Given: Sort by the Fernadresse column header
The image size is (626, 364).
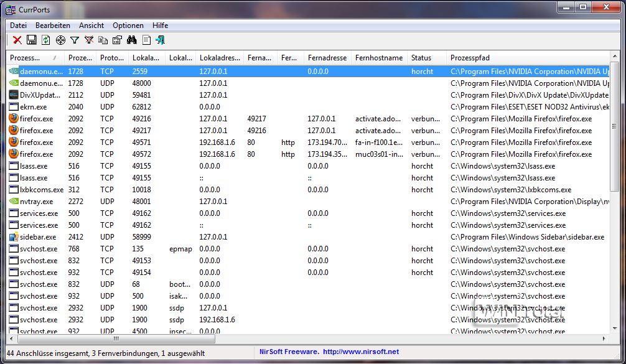Looking at the screenshot, I should point(327,58).
